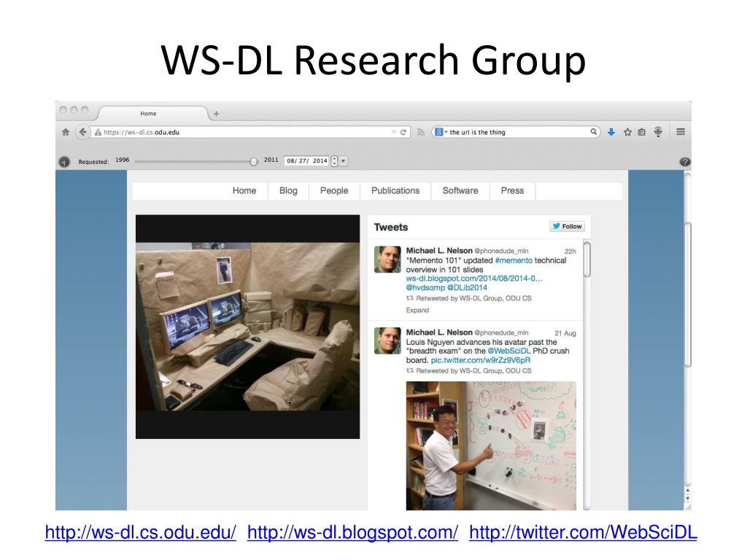Click the round icon left of Requested
This screenshot has width=747, height=560.
(x=64, y=162)
